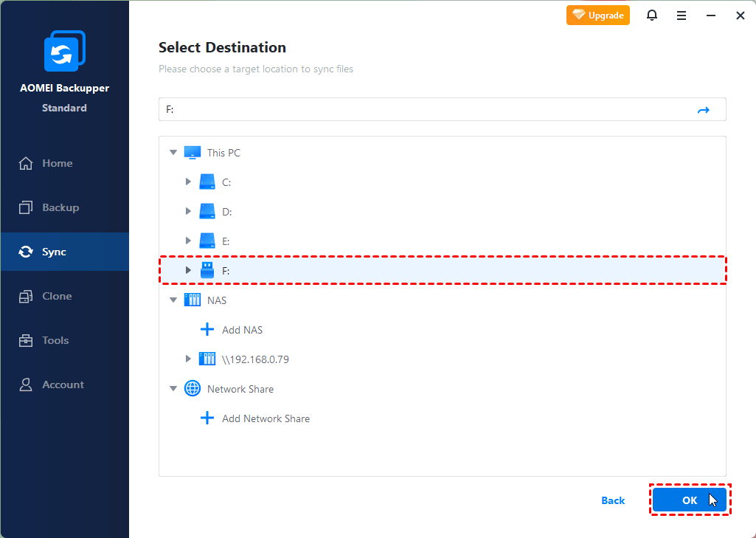Click the This PC monitor icon

click(x=192, y=153)
